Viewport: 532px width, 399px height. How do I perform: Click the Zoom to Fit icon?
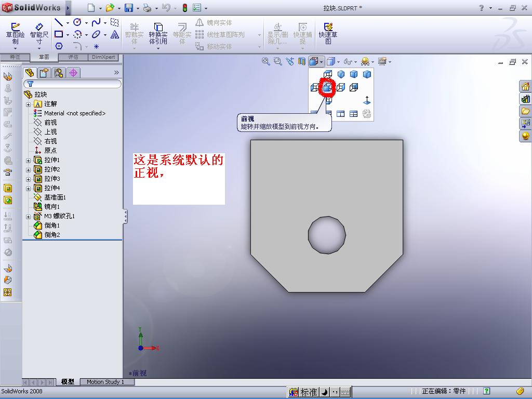point(265,61)
